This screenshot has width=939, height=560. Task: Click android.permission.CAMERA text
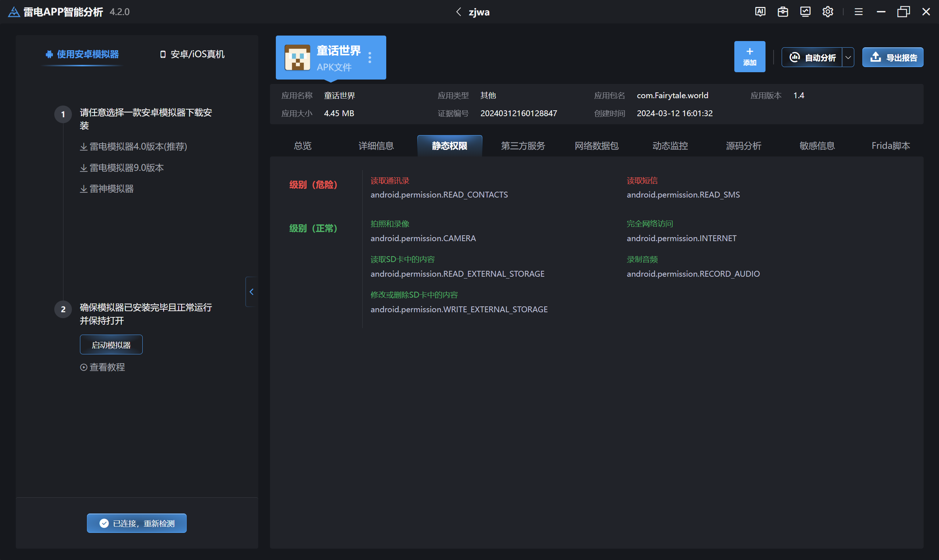(423, 238)
